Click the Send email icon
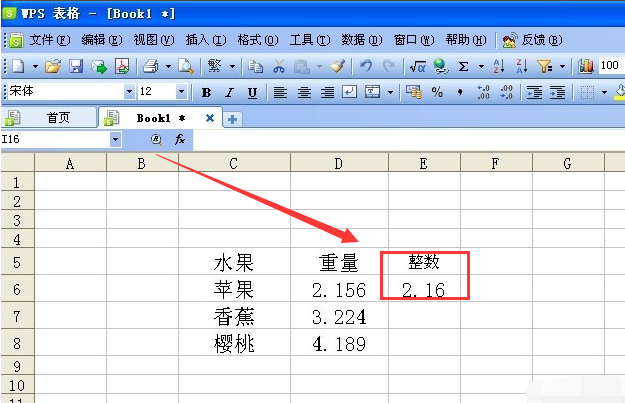Viewport: 625px width, 403px height. [x=99, y=66]
